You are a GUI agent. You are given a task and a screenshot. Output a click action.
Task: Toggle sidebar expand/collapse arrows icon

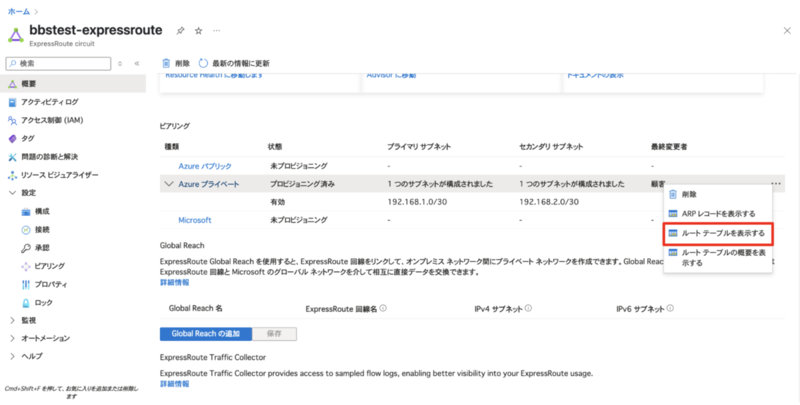(x=120, y=63)
